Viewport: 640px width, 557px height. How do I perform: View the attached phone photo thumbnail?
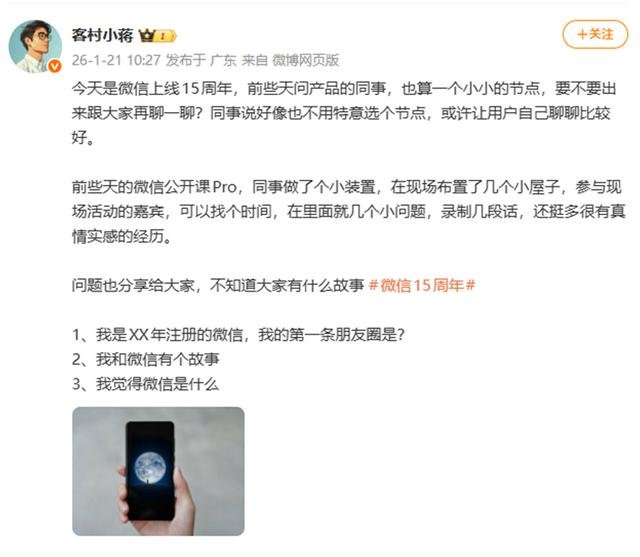pyautogui.click(x=158, y=471)
